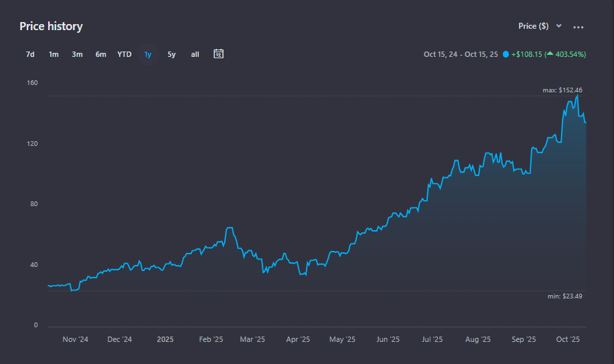Click the max: $152.46 label
Viewport: 614px width, 364px height.
pyautogui.click(x=562, y=90)
